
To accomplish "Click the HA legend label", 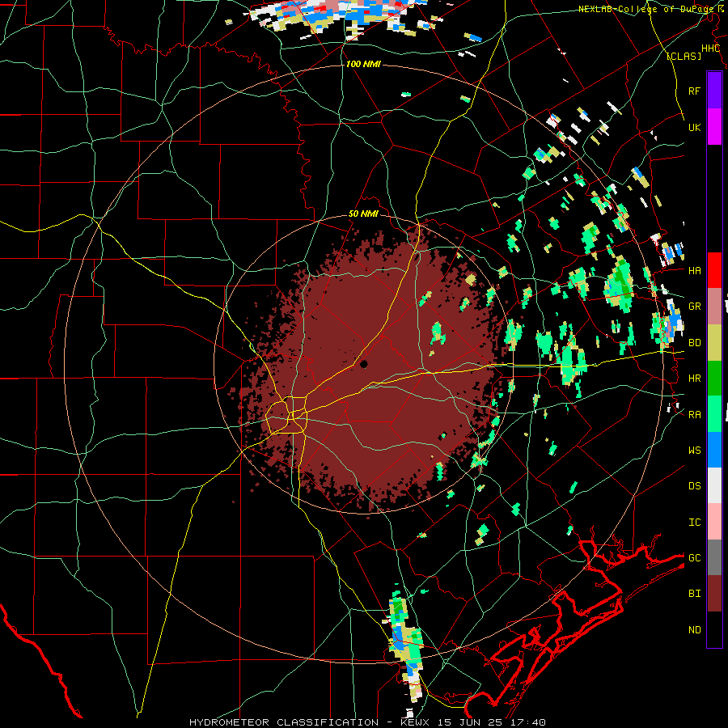I will pyautogui.click(x=694, y=270).
